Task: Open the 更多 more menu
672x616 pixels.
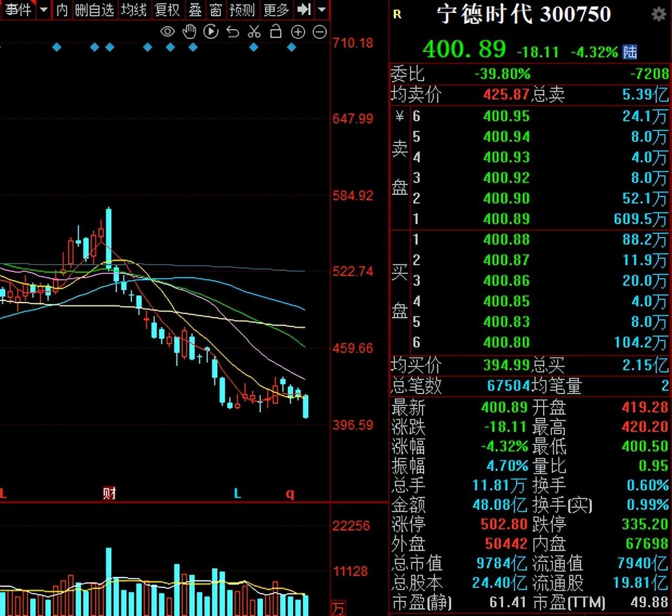Action: click(276, 10)
